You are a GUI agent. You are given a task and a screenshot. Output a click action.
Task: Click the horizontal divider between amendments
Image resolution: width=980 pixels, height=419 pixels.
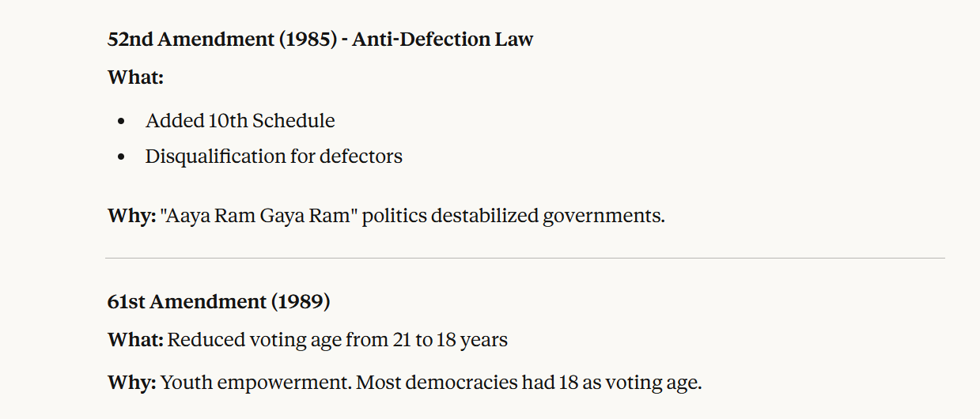[x=525, y=258]
